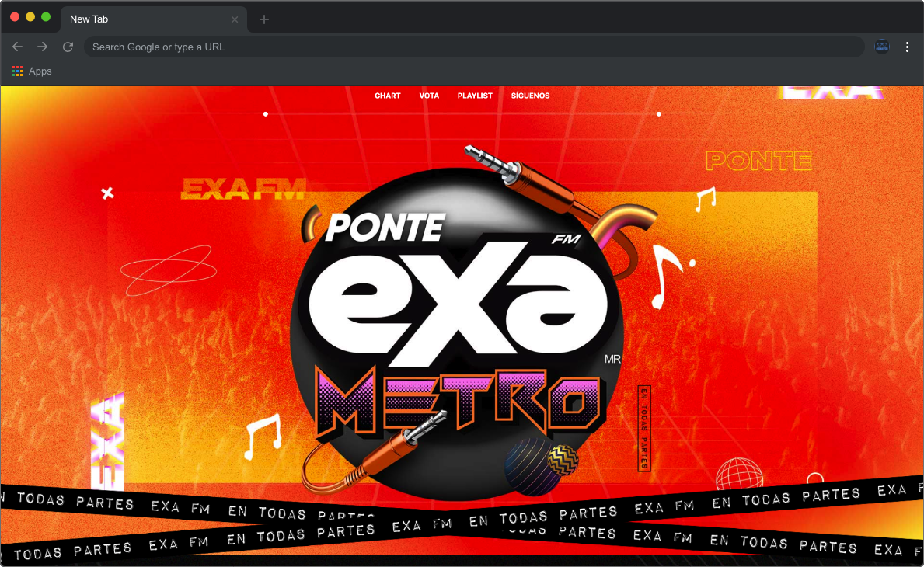Close the New Tab tab
This screenshot has height=567, width=924.
235,19
